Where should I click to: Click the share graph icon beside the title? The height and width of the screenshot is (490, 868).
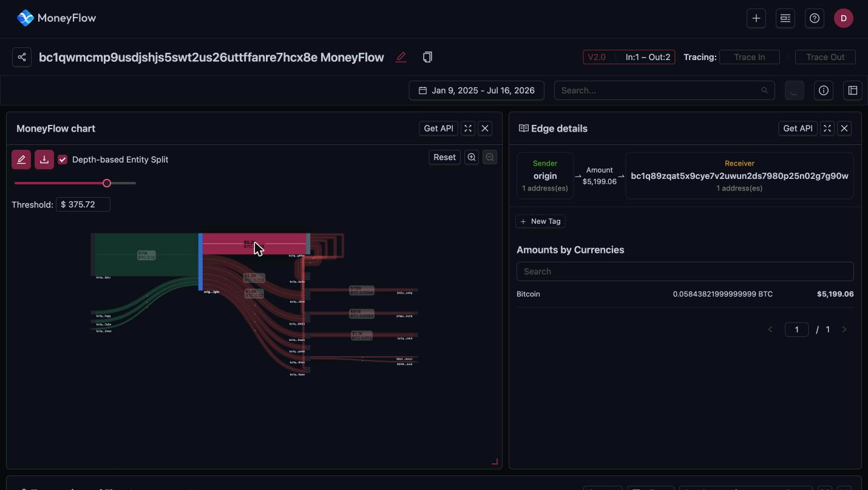click(22, 57)
